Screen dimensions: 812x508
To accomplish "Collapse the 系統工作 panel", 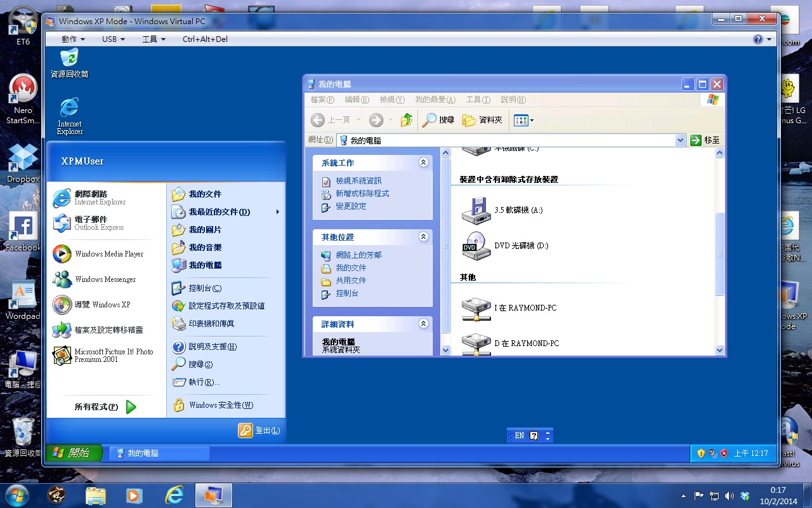I will tap(424, 163).
